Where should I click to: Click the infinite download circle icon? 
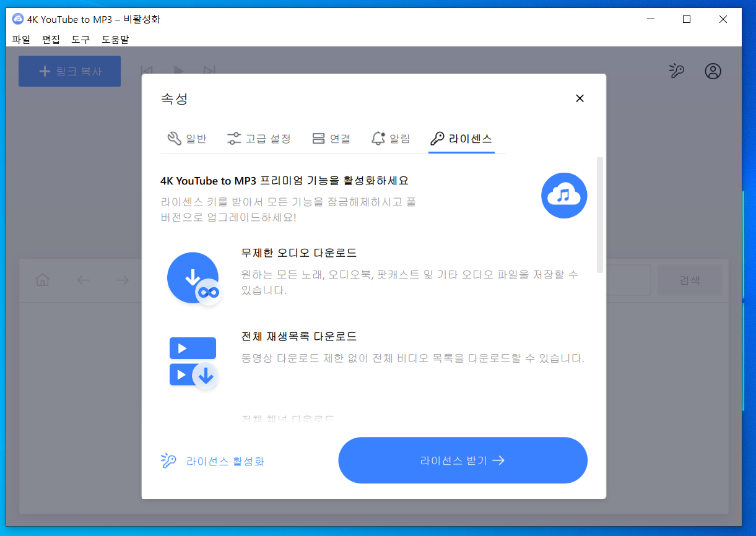[x=194, y=279]
